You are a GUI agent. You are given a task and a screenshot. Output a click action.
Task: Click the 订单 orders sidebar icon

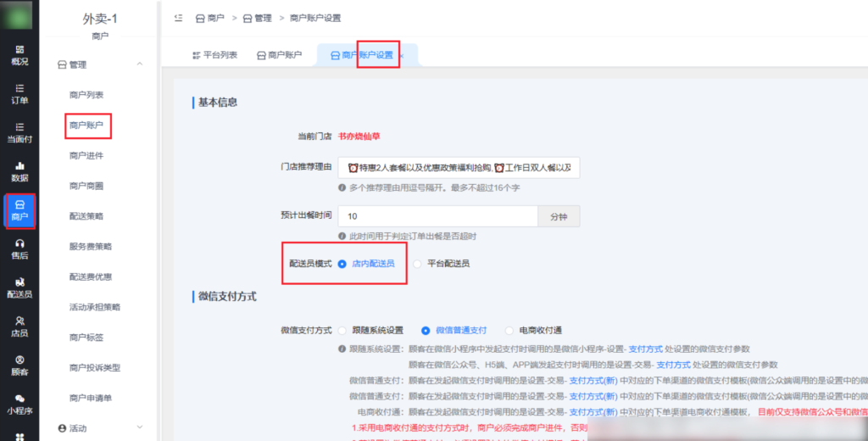[x=19, y=93]
